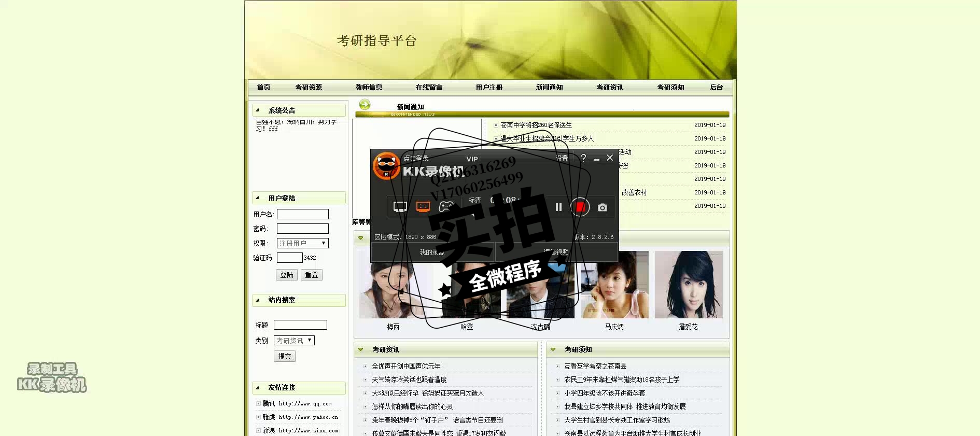Open article 全优声开创中国声优元年

(406, 366)
